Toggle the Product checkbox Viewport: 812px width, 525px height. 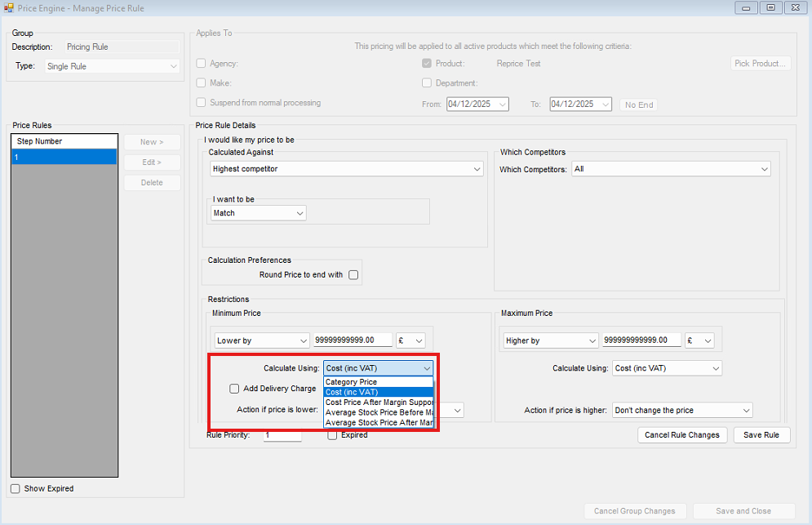click(427, 63)
